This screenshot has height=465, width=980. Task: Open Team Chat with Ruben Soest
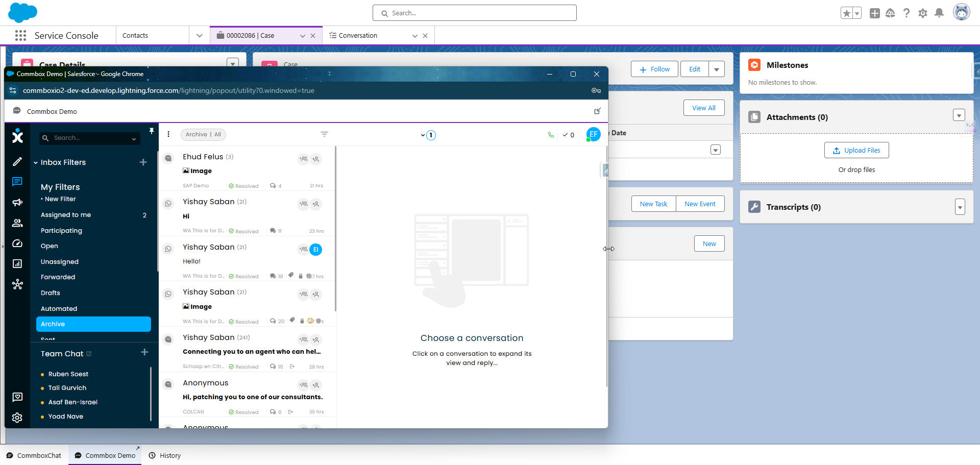click(x=68, y=374)
